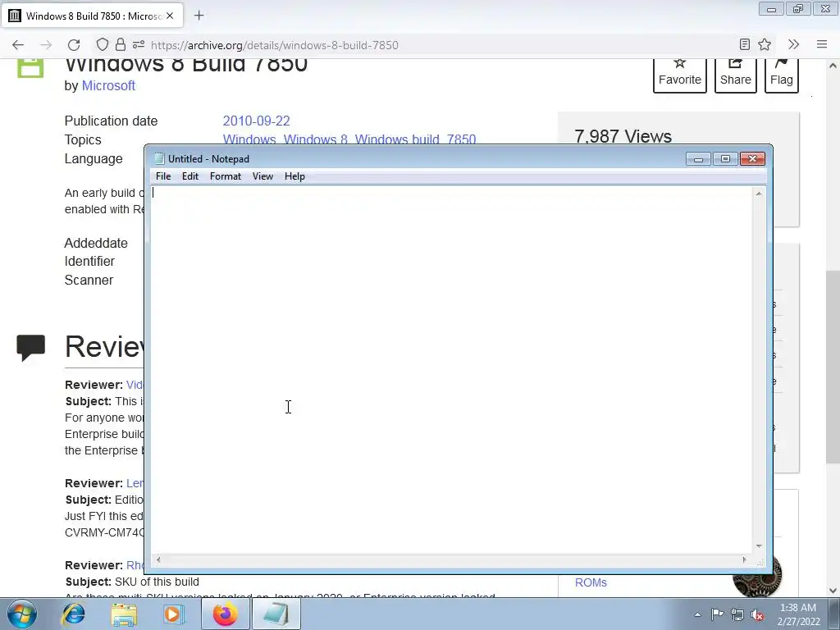Image resolution: width=840 pixels, height=630 pixels.
Task: Click Notepad's horizontal scrollbar right arrow
Action: (x=744, y=559)
